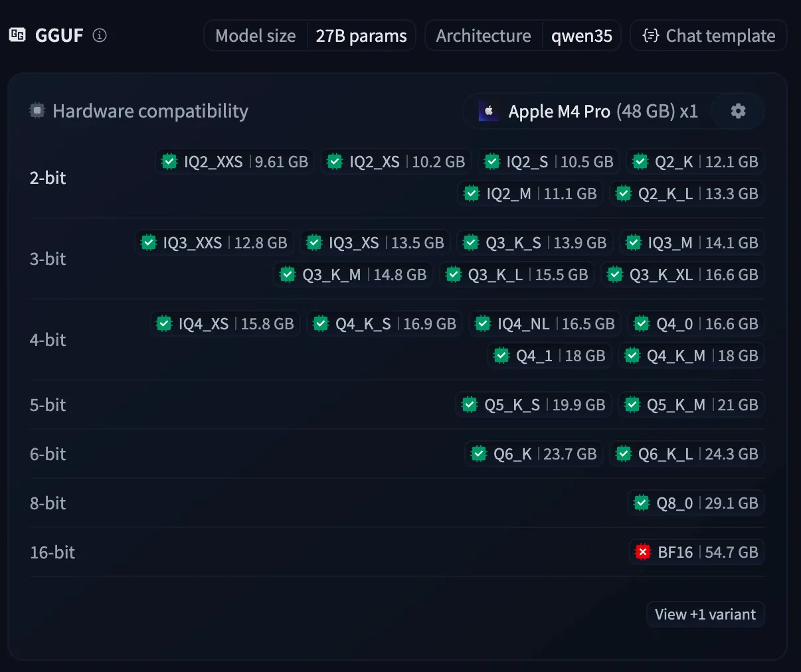Click the GGUF heading text

tap(59, 35)
